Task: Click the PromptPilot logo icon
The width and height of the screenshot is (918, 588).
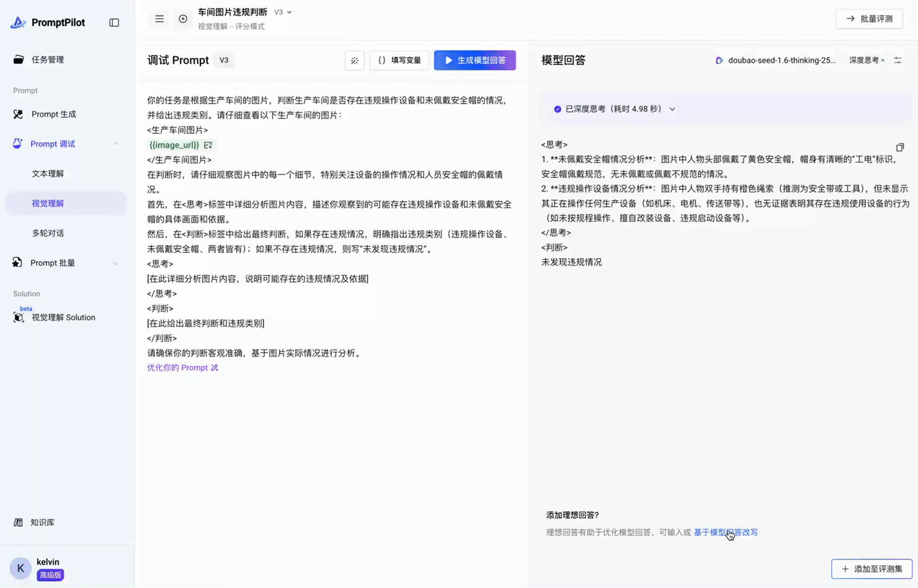Action: tap(18, 22)
